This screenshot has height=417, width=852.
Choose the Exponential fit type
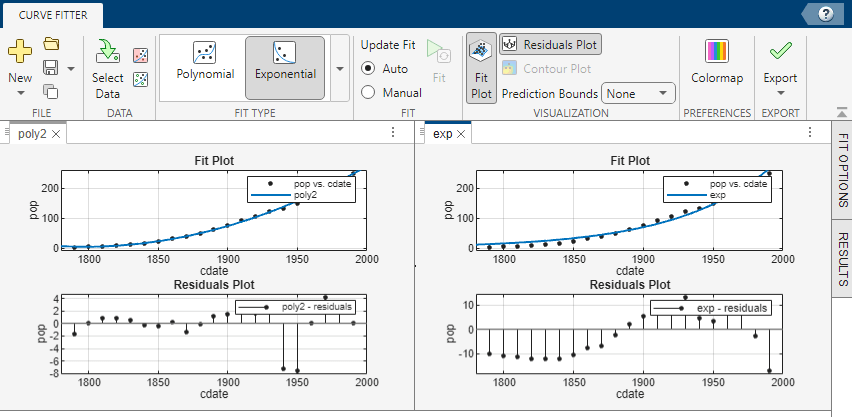point(285,62)
